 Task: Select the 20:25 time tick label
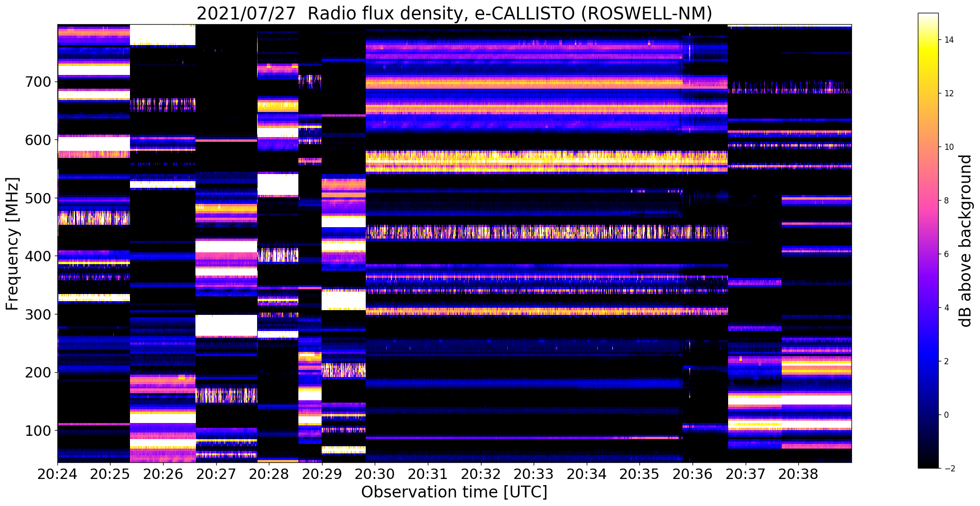pos(111,474)
